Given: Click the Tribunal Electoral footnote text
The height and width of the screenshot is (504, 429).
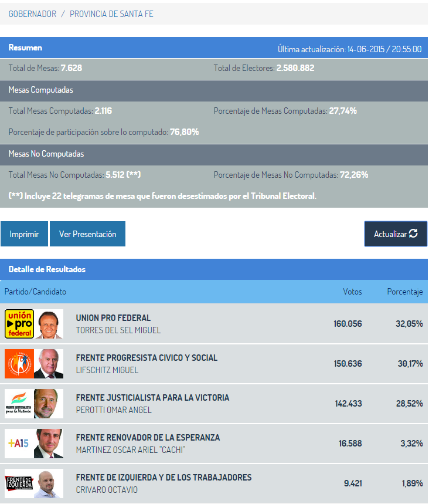Looking at the screenshot, I should [x=162, y=196].
